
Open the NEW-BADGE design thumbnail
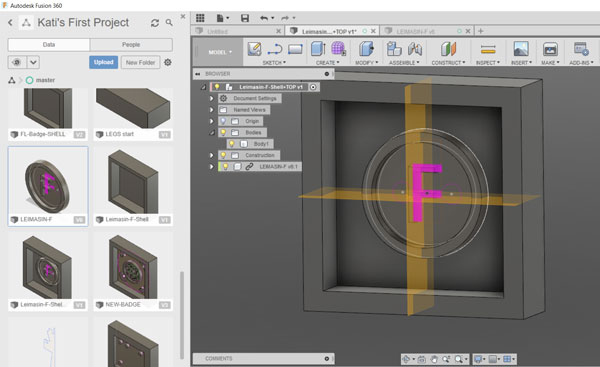tap(133, 272)
